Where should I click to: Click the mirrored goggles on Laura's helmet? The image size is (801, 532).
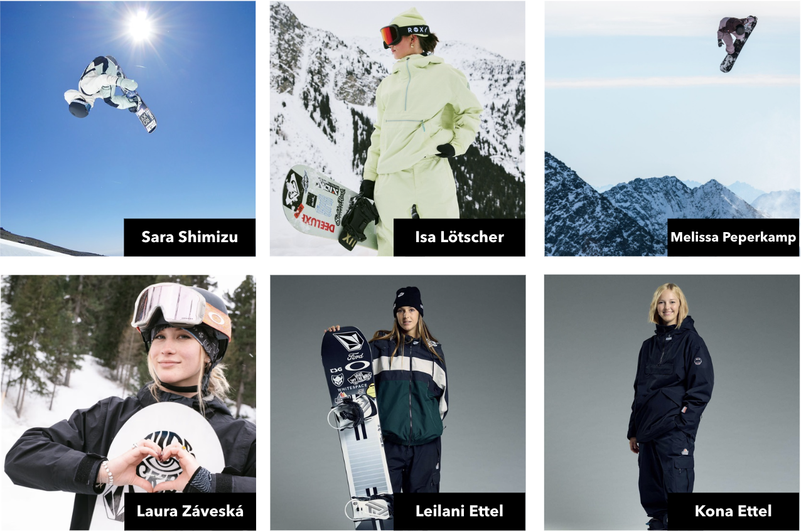coord(169,305)
